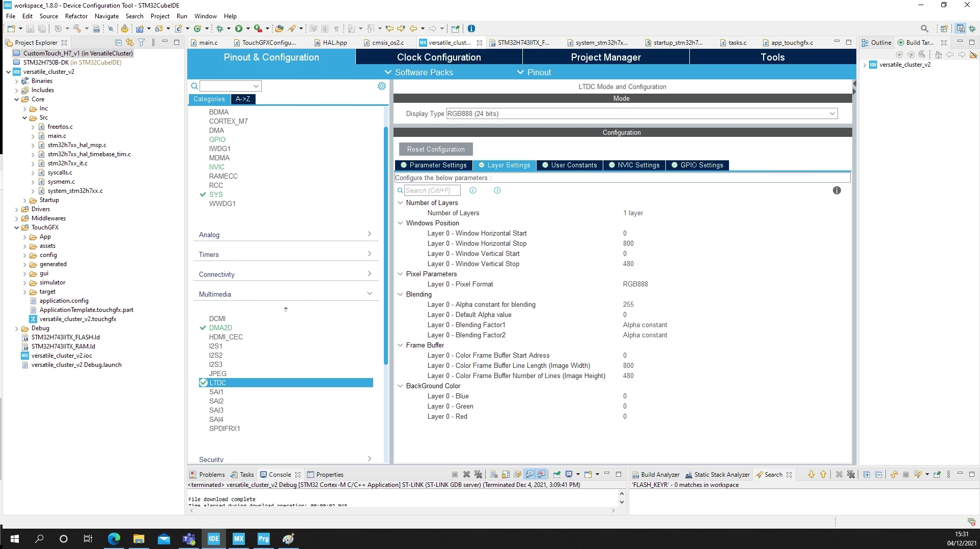980x549 pixels.
Task: Open the Navigate menu
Action: pyautogui.click(x=106, y=16)
